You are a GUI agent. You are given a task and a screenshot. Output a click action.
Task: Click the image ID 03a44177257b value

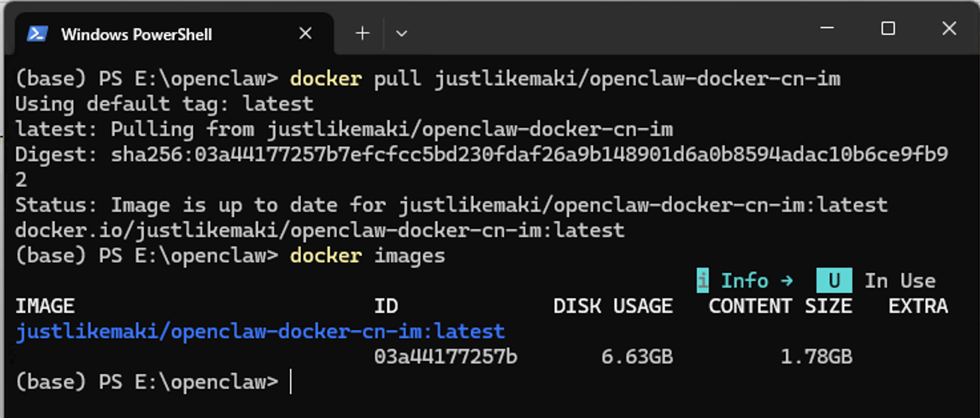(x=445, y=357)
